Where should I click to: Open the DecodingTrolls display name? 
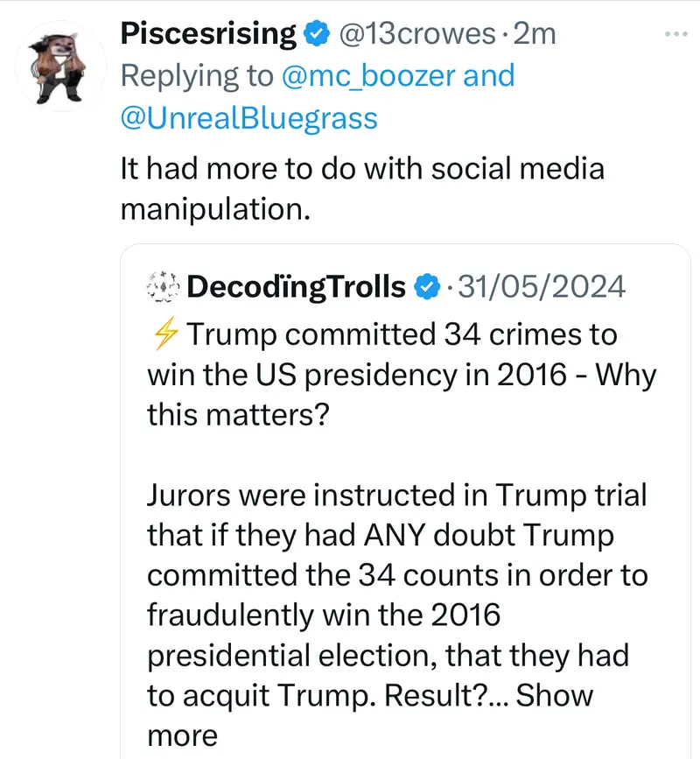point(297,286)
